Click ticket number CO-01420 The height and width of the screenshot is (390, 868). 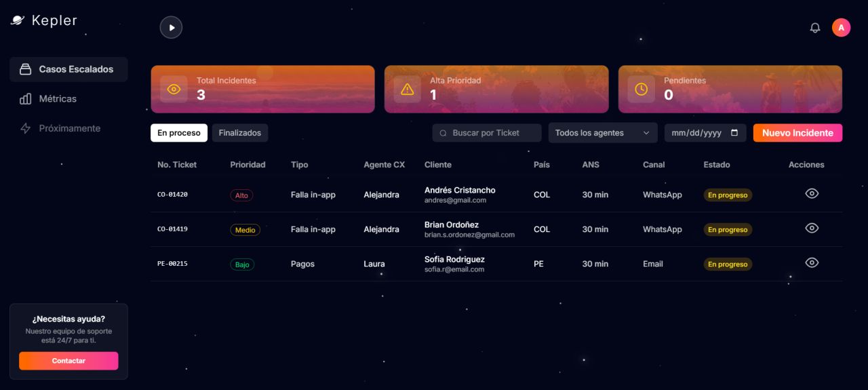point(172,195)
